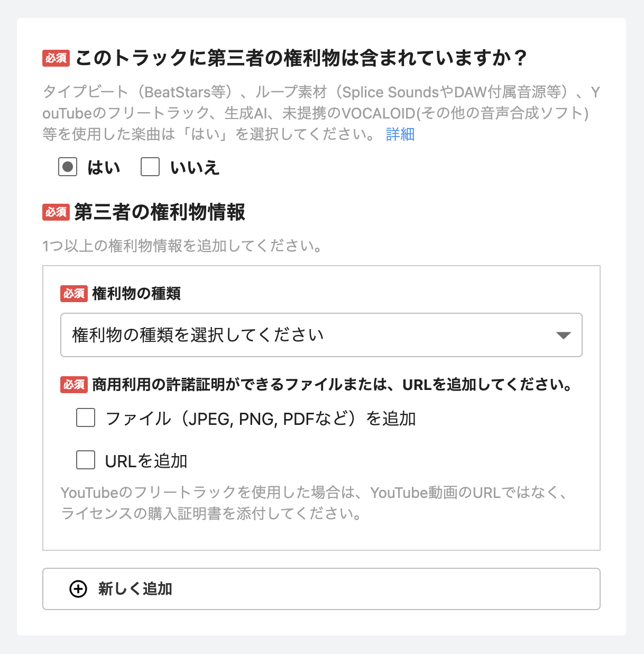Click the 必須 badge next to 第三者の権利物情報
Image resolution: width=644 pixels, height=654 pixels.
click(56, 212)
